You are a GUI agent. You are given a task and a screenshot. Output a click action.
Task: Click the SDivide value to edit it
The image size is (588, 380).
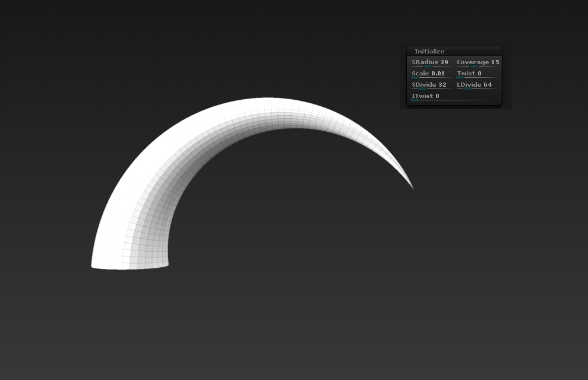tap(444, 85)
